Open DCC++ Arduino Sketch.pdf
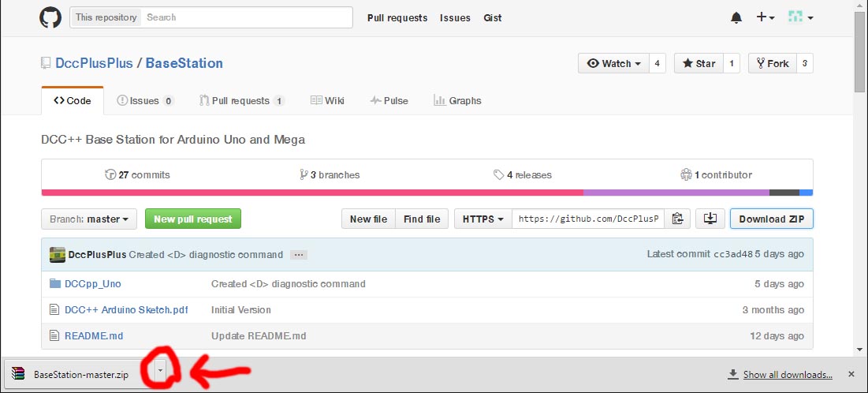The height and width of the screenshot is (393, 868). click(126, 310)
